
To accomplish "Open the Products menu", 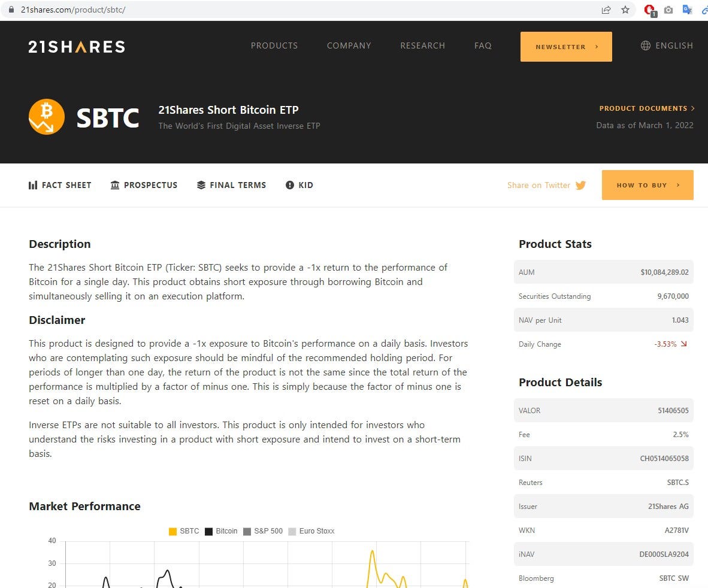I will click(274, 46).
